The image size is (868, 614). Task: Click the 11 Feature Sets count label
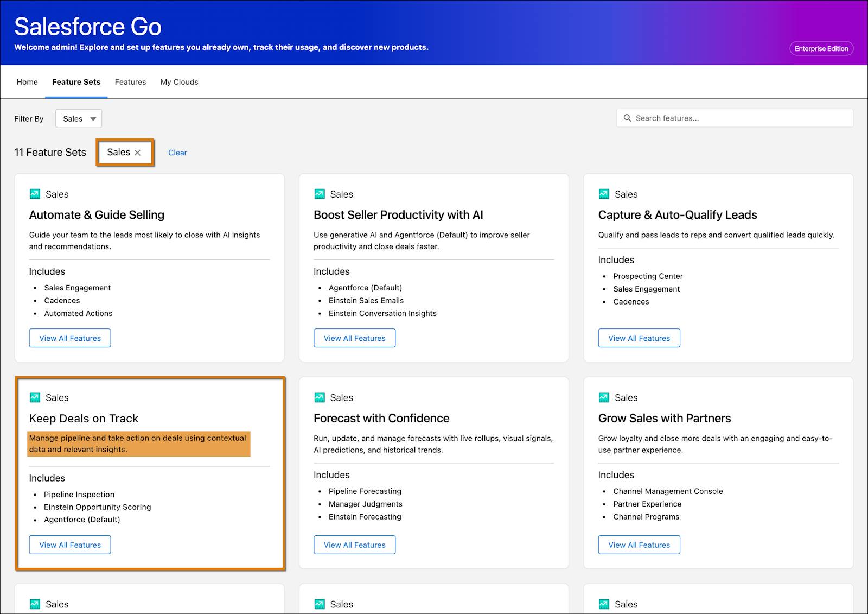pyautogui.click(x=50, y=153)
